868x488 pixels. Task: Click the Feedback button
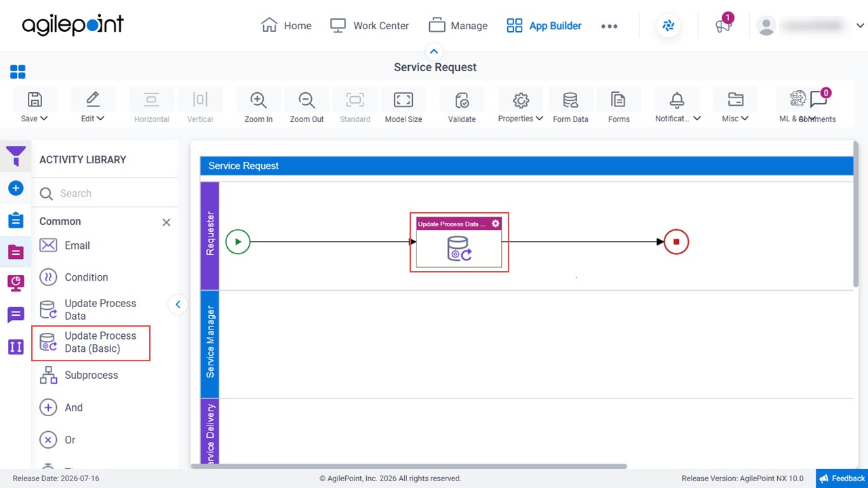(x=842, y=479)
